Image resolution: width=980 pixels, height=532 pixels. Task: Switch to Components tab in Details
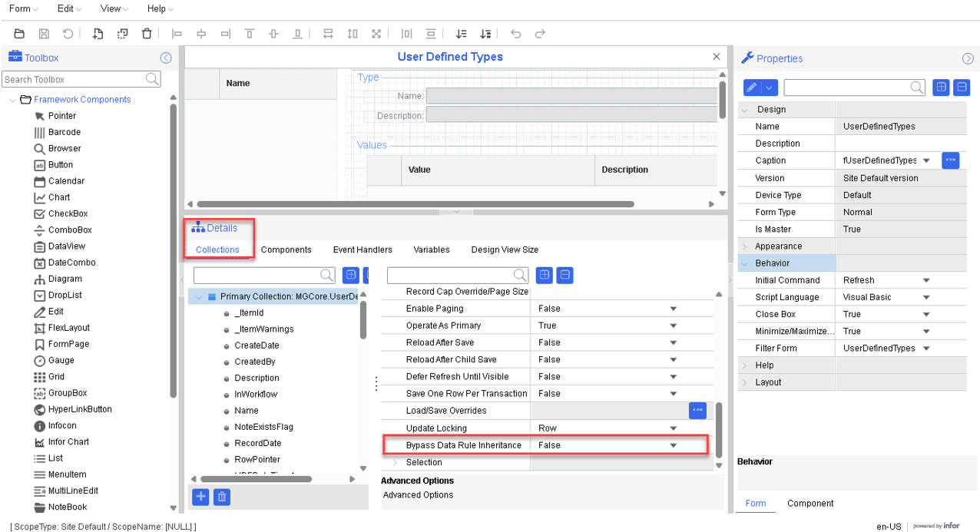point(286,249)
